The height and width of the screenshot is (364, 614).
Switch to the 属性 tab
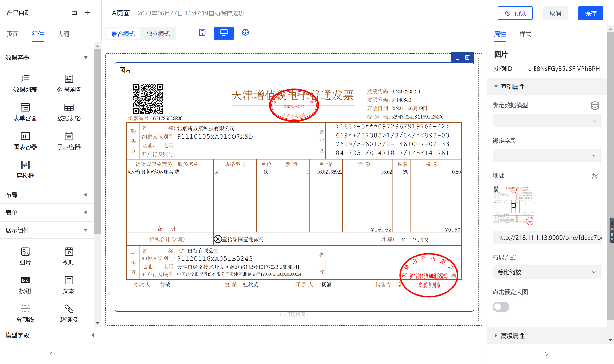pos(500,34)
